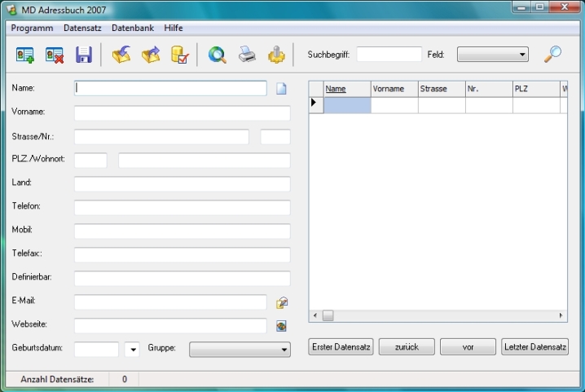Open the Datensatz menu

[82, 28]
